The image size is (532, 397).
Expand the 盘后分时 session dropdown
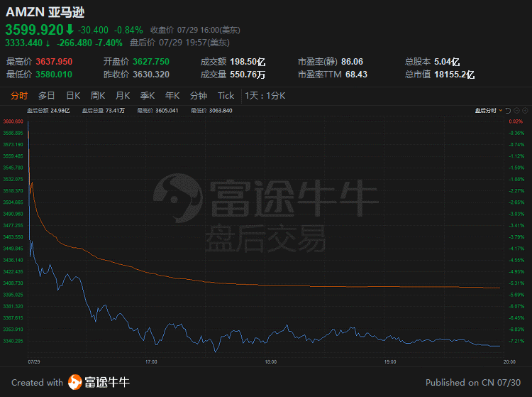click(488, 111)
